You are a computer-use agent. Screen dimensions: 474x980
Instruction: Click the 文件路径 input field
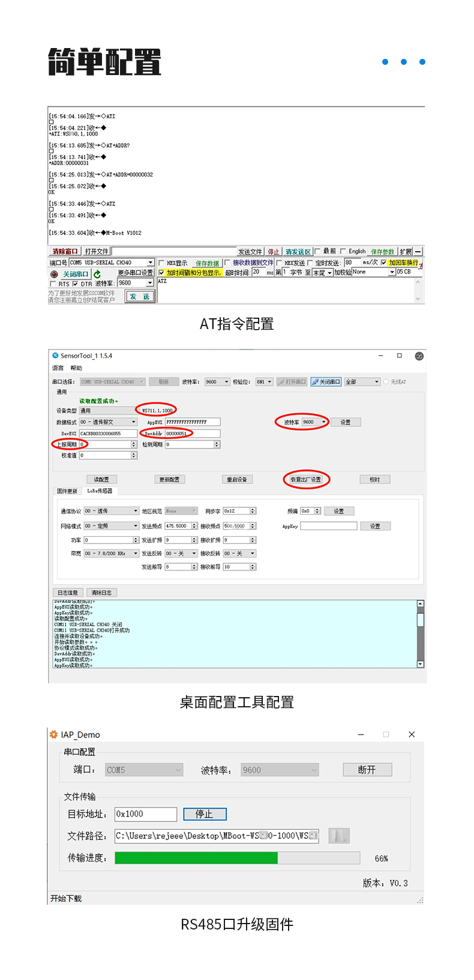coord(217,836)
